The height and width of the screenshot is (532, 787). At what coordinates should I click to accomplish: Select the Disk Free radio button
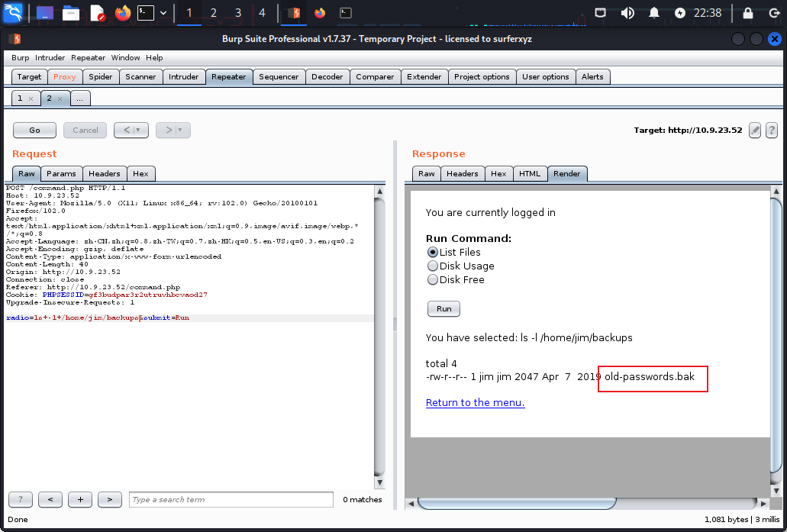tap(432, 279)
